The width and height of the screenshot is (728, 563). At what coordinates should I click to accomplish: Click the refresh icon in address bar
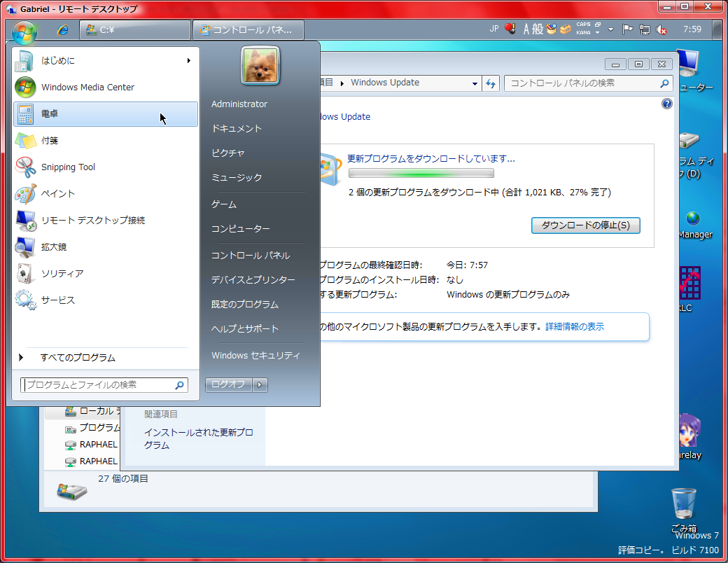click(491, 83)
